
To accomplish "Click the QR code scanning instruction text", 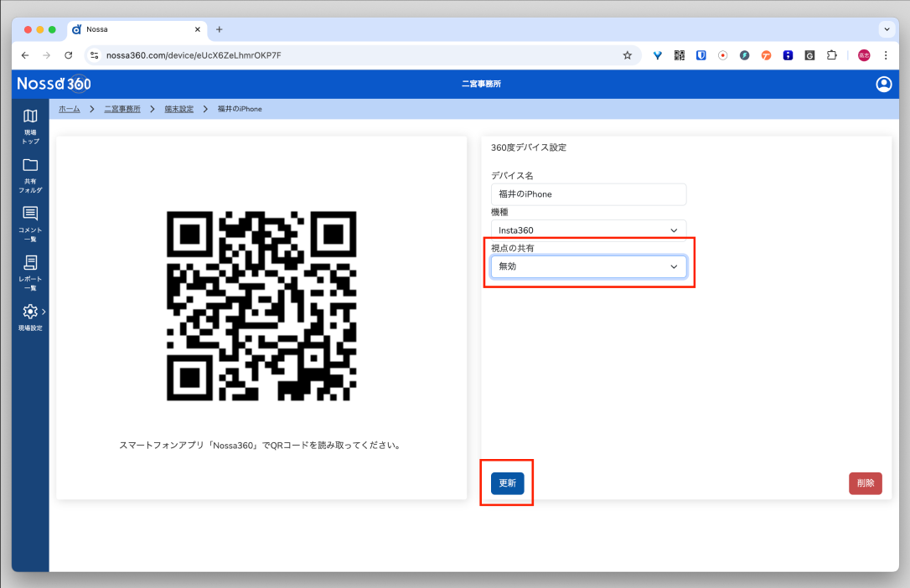I will (261, 446).
